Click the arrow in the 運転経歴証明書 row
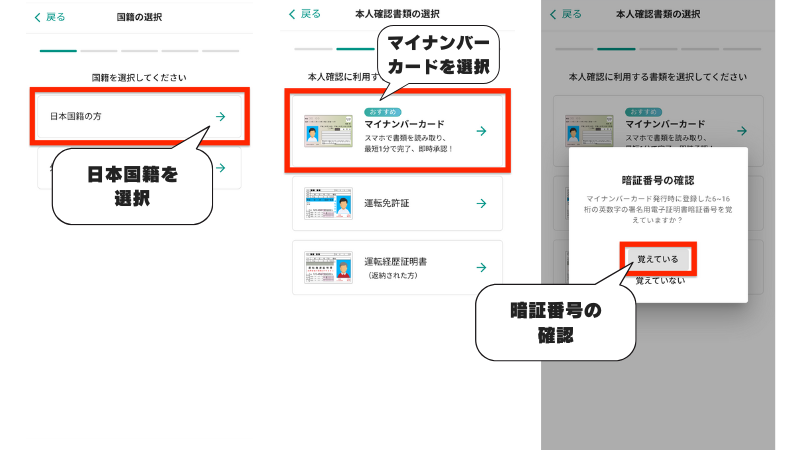The width and height of the screenshot is (800, 450). coord(481,267)
